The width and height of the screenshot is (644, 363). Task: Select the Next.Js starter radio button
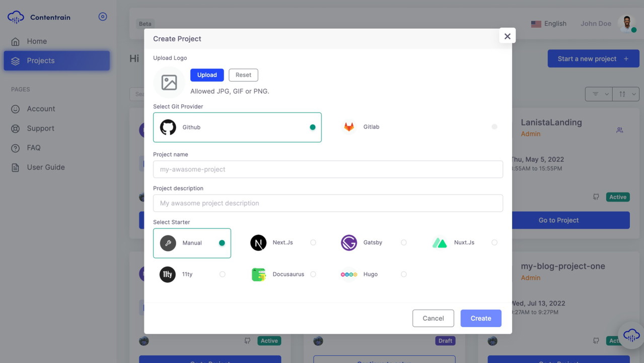click(313, 243)
